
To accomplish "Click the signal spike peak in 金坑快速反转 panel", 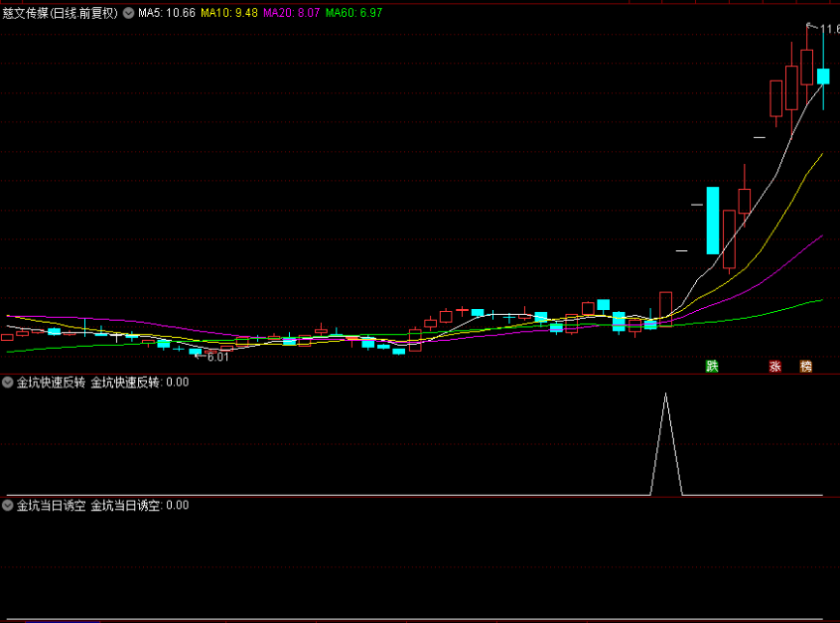I will (666, 394).
